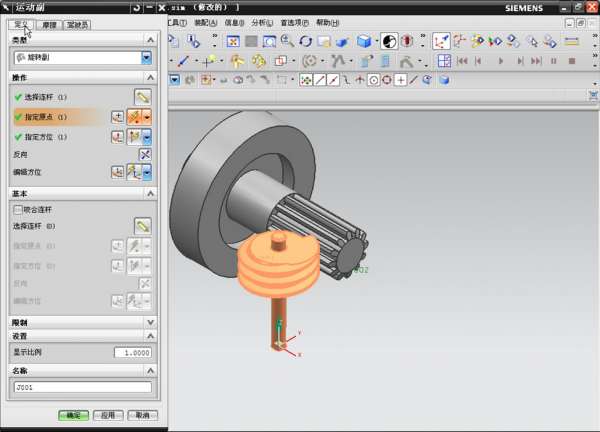The width and height of the screenshot is (600, 432).
Task: Switch to the 定义 tab
Action: [21, 25]
